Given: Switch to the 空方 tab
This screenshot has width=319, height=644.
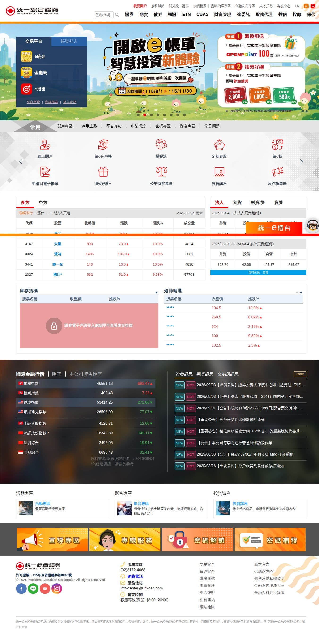Looking at the screenshot, I should 43,203.
